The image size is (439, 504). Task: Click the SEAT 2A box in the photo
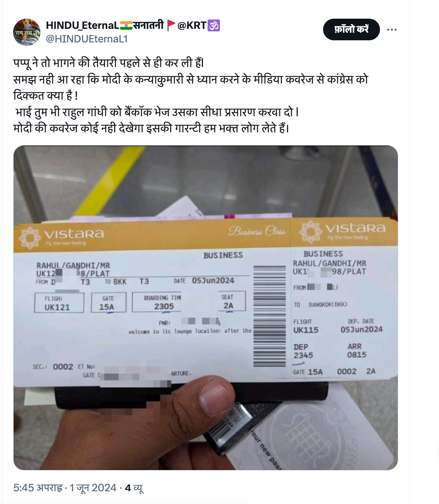[228, 301]
